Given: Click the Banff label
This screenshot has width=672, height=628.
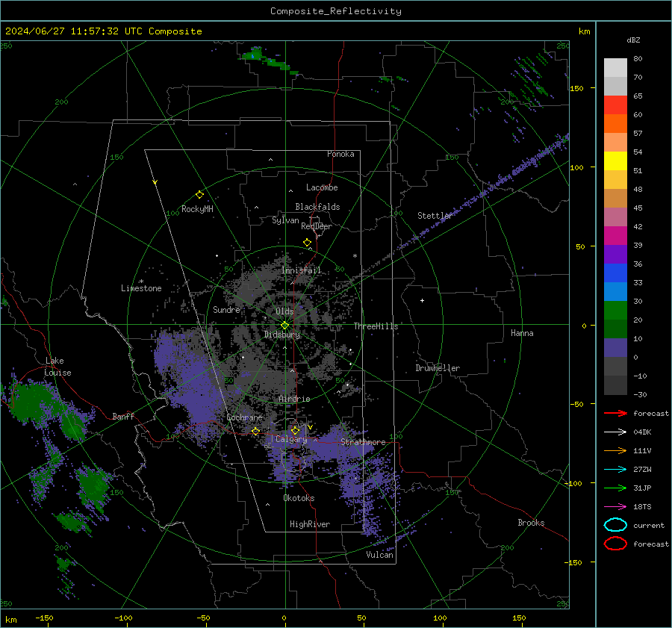Looking at the screenshot, I should click(123, 416).
